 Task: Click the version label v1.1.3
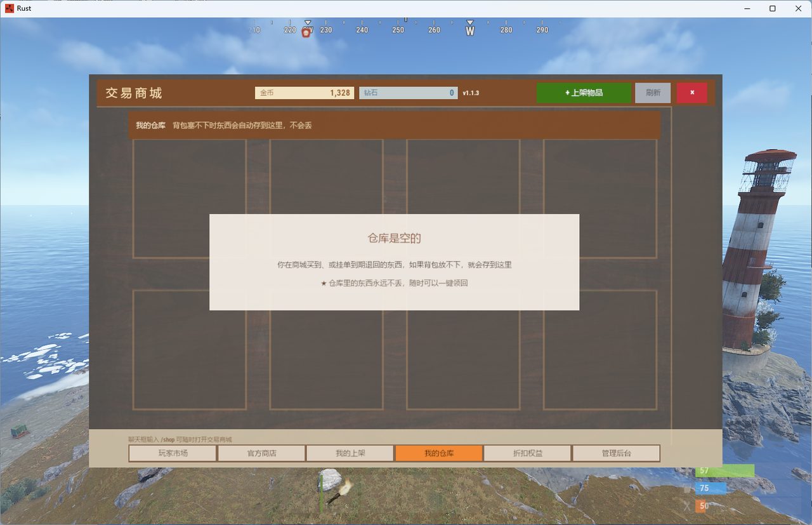471,93
